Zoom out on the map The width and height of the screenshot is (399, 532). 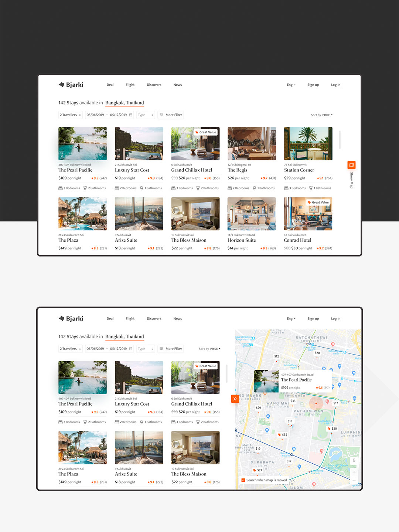(x=354, y=480)
